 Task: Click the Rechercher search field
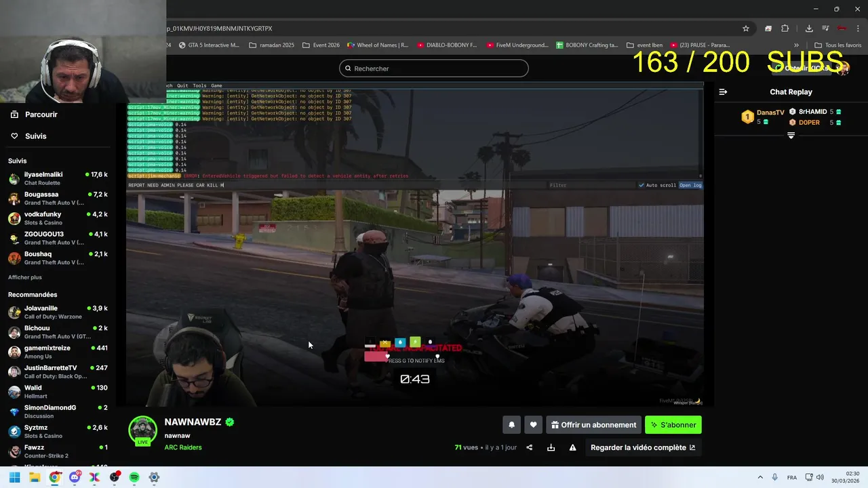click(434, 68)
